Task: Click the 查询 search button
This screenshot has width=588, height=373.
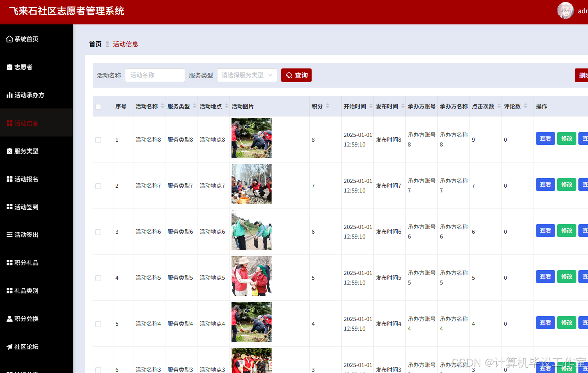Action: (296, 75)
